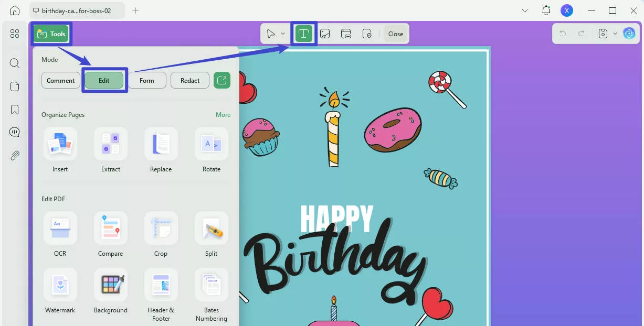
Task: Undo the last action
Action: coord(562,33)
